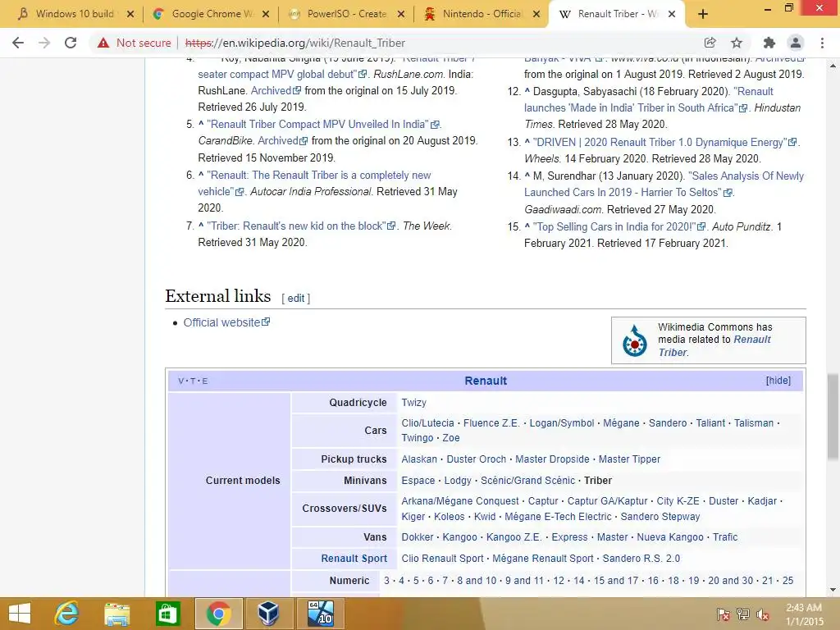Reload the Renault Triber page
Image resolution: width=840 pixels, height=630 pixels.
coord(71,43)
